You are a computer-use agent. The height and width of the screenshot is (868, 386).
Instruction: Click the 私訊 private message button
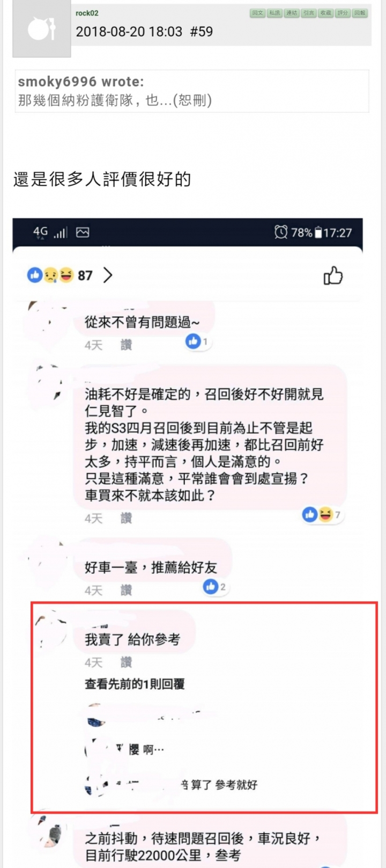(x=274, y=13)
